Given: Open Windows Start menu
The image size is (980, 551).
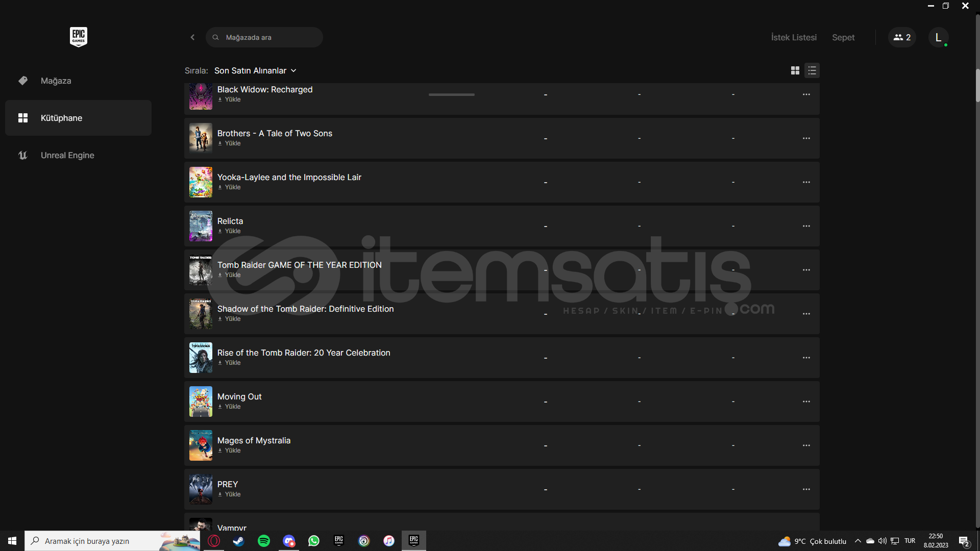Looking at the screenshot, I should tap(12, 541).
